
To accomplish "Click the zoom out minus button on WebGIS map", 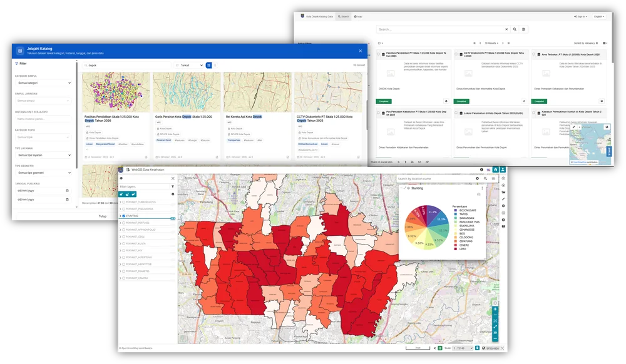I will pos(495,315).
